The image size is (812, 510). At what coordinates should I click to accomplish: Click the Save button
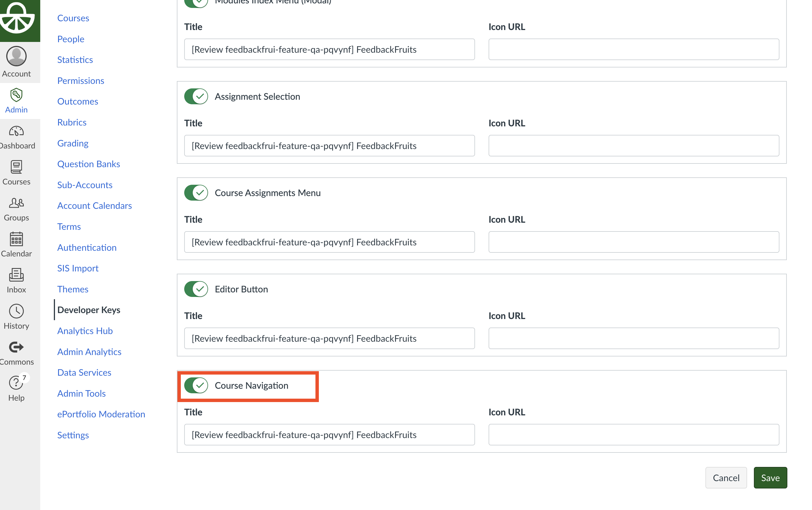pos(770,478)
